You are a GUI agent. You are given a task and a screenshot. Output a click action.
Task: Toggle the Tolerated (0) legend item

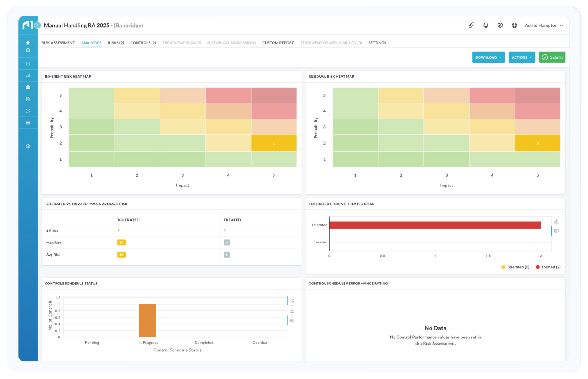pyautogui.click(x=515, y=267)
